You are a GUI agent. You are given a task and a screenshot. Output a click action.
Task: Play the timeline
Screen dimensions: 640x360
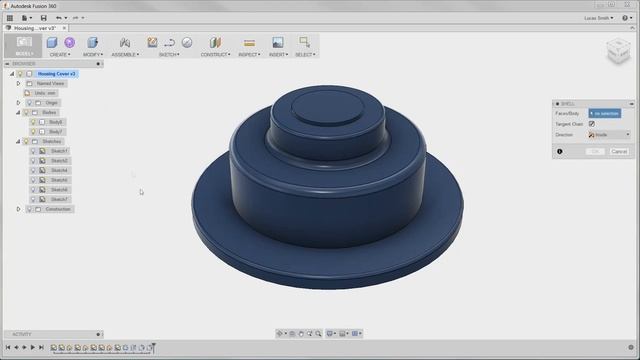tap(33, 347)
